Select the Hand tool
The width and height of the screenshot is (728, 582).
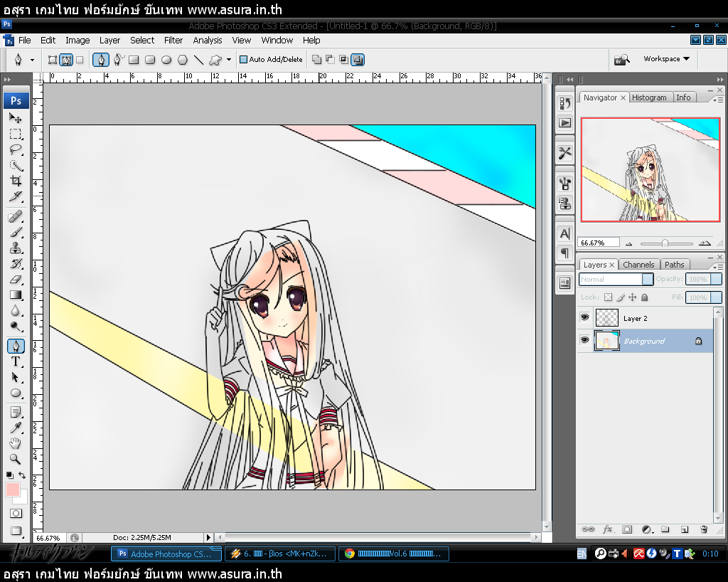tap(16, 443)
